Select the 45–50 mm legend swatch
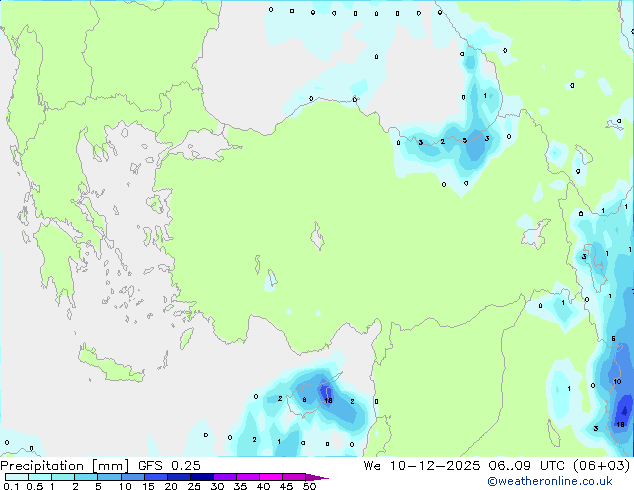The image size is (634, 490). click(294, 477)
